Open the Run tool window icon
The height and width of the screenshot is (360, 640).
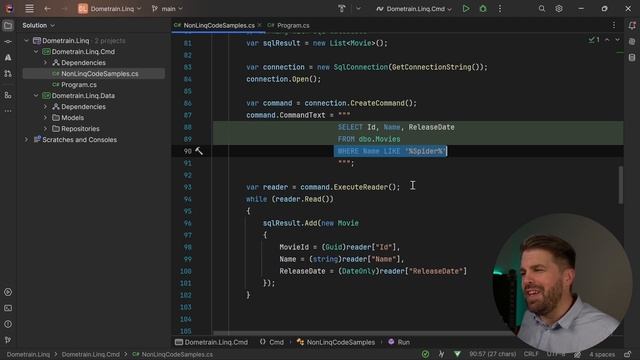8,292
